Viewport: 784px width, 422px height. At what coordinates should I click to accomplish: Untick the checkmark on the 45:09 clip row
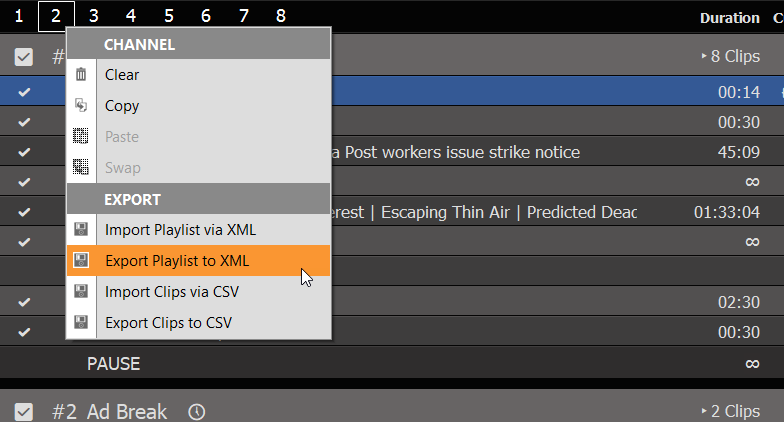[24, 152]
